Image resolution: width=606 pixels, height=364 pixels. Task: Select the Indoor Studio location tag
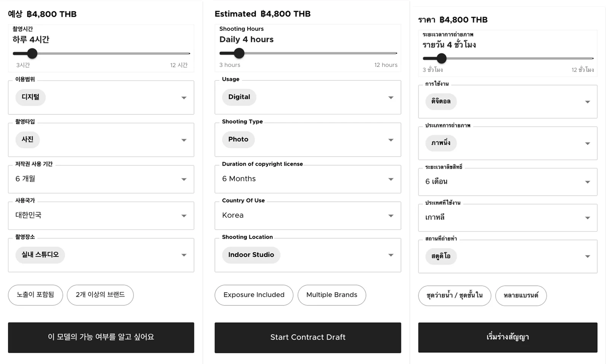point(251,255)
